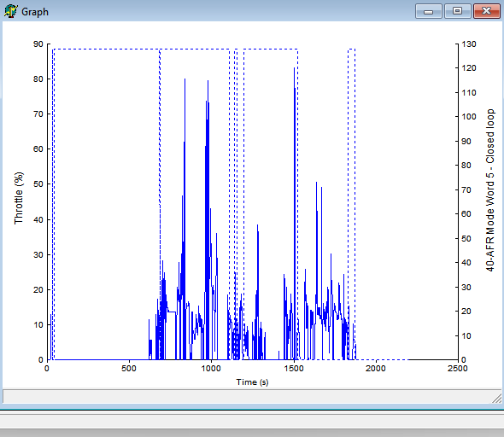The width and height of the screenshot is (504, 437).
Task: Minimize the Graph window
Action: point(429,12)
